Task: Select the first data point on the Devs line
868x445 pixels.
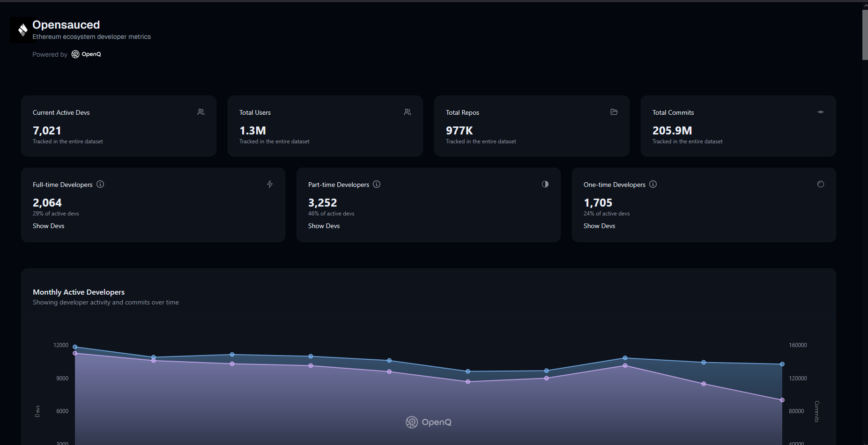Action: click(75, 347)
